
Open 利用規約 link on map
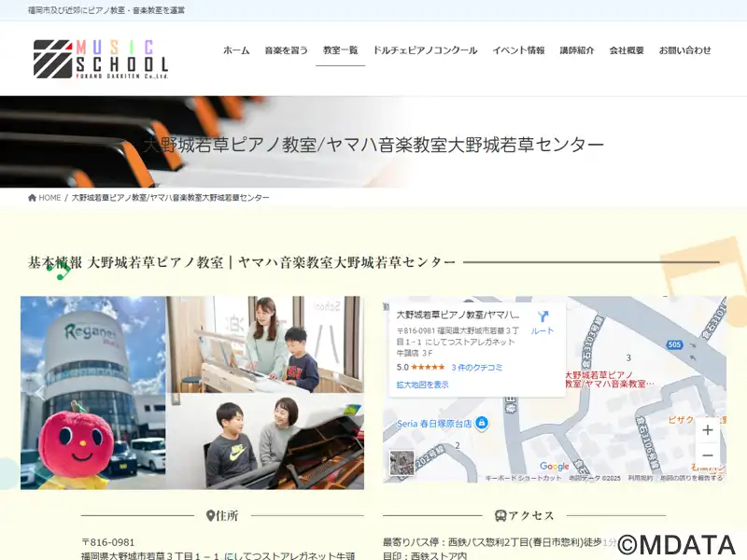(x=640, y=478)
